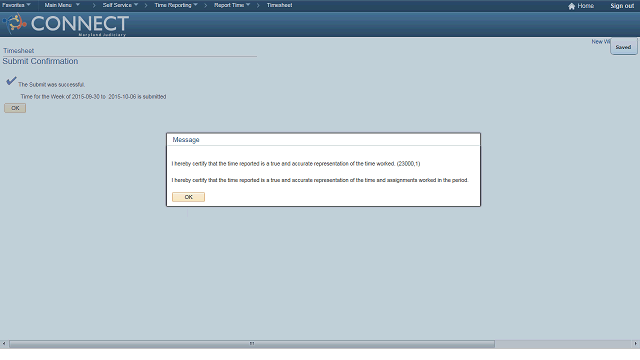The height and width of the screenshot is (360, 640).
Task: Click the scrollbar left arrow
Action: click(x=4, y=344)
